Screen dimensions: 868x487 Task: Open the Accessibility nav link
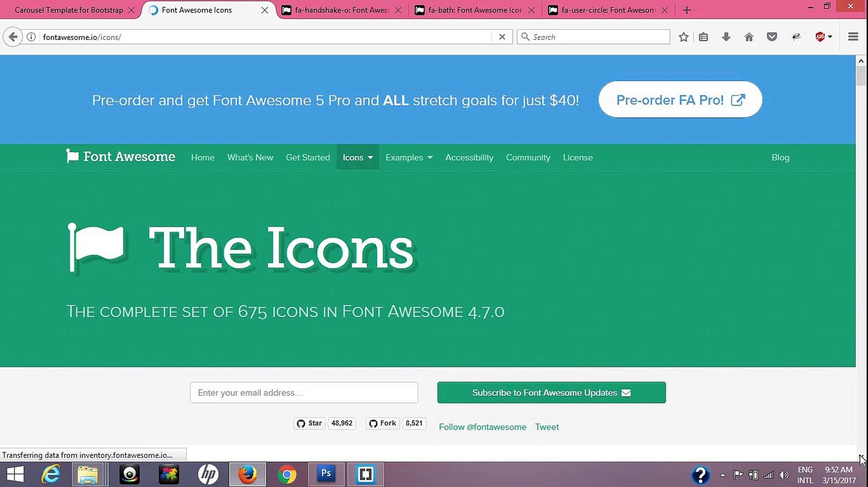point(469,158)
